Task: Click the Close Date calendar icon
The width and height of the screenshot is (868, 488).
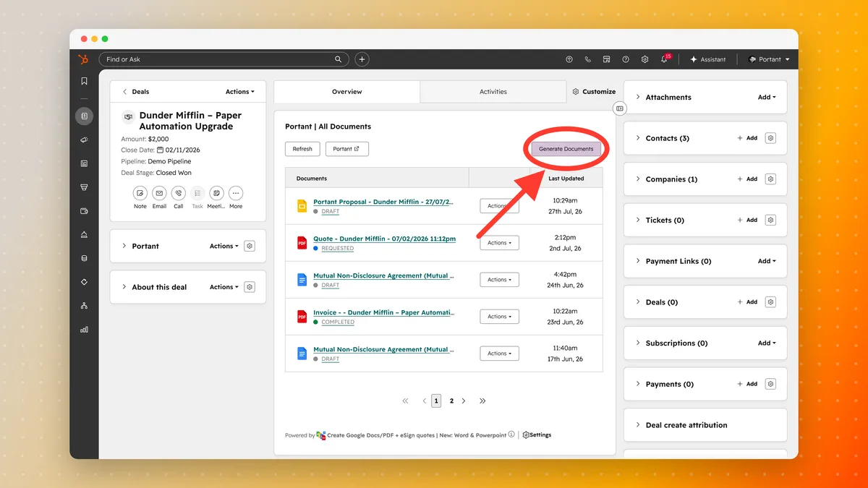Action: click(161, 150)
